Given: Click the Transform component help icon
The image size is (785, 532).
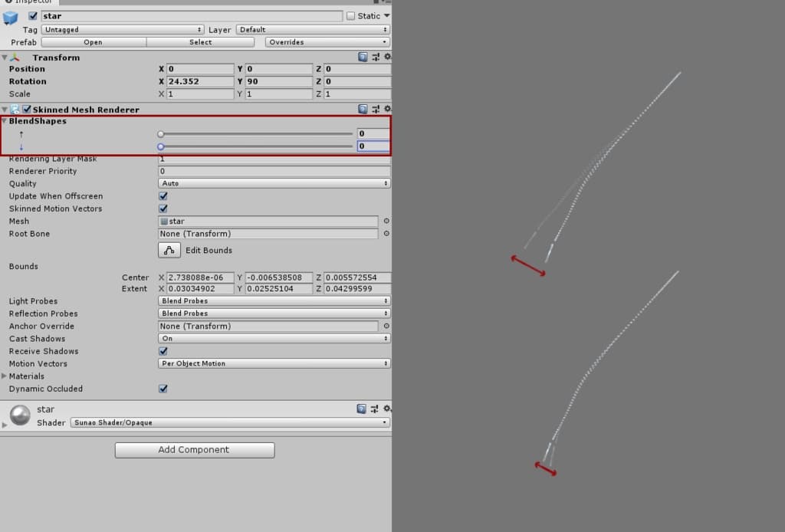Looking at the screenshot, I should click(x=362, y=57).
